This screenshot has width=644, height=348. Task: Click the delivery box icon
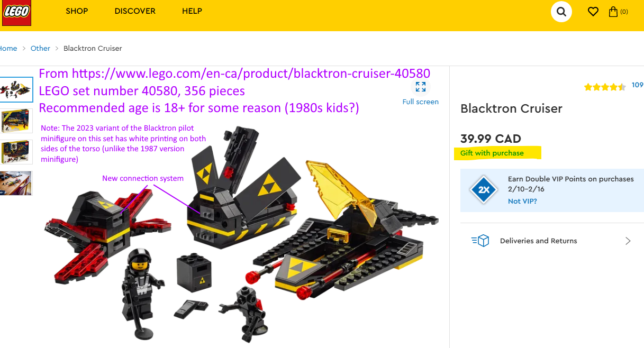tap(480, 241)
